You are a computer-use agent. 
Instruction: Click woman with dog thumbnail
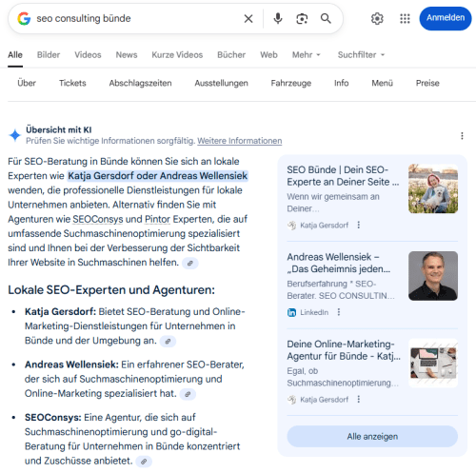click(433, 188)
